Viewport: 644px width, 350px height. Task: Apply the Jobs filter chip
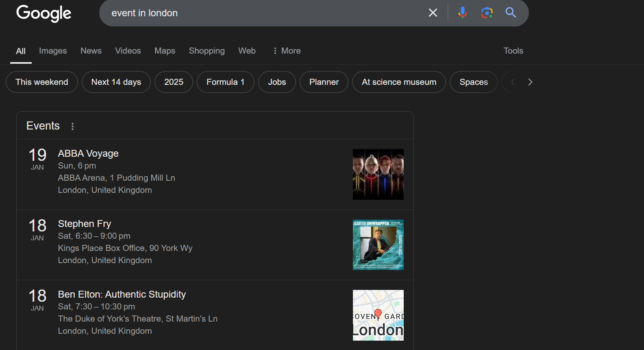tap(277, 82)
